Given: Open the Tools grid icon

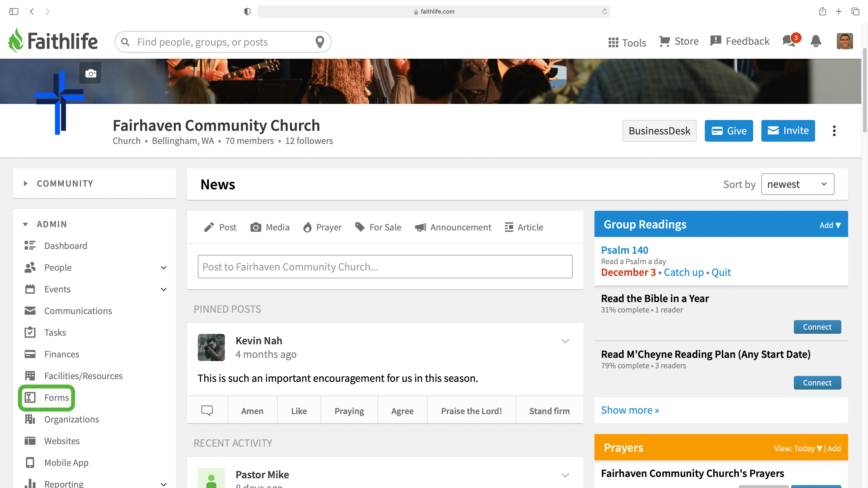Looking at the screenshot, I should (x=613, y=43).
